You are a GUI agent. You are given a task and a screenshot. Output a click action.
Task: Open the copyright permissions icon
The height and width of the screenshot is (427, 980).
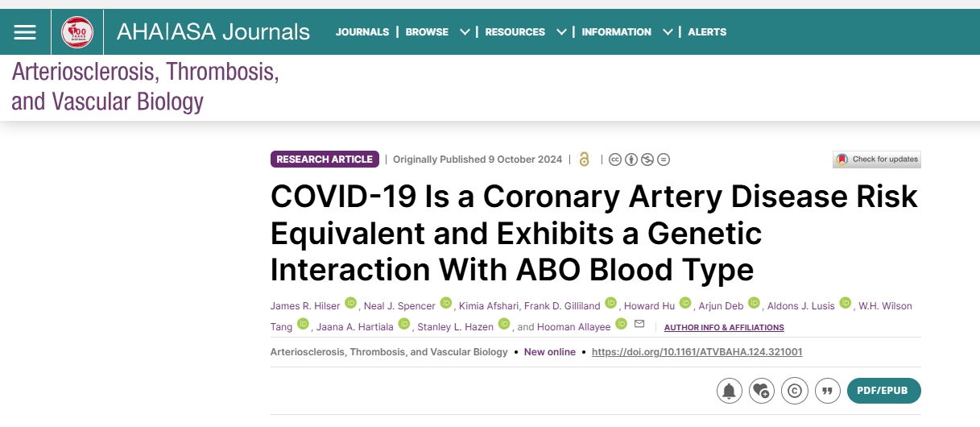[x=795, y=391]
